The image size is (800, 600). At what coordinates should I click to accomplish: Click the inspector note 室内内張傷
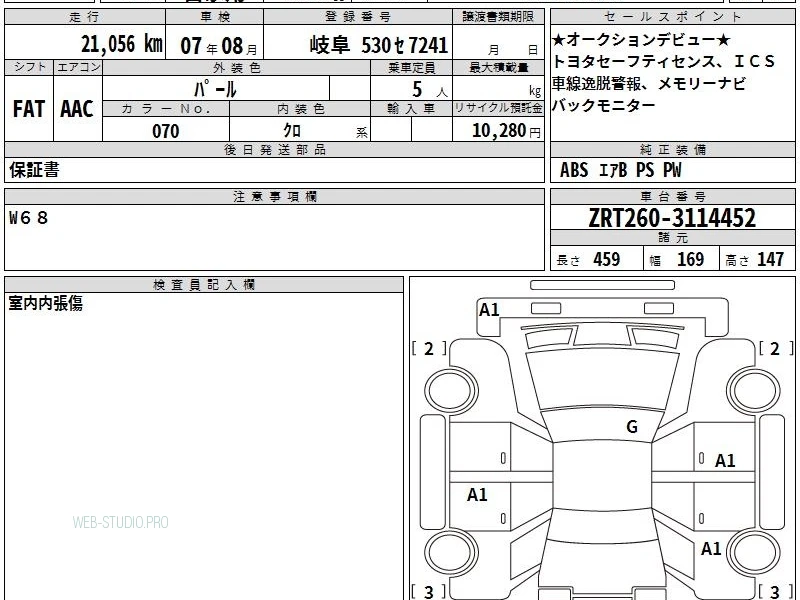point(45,303)
